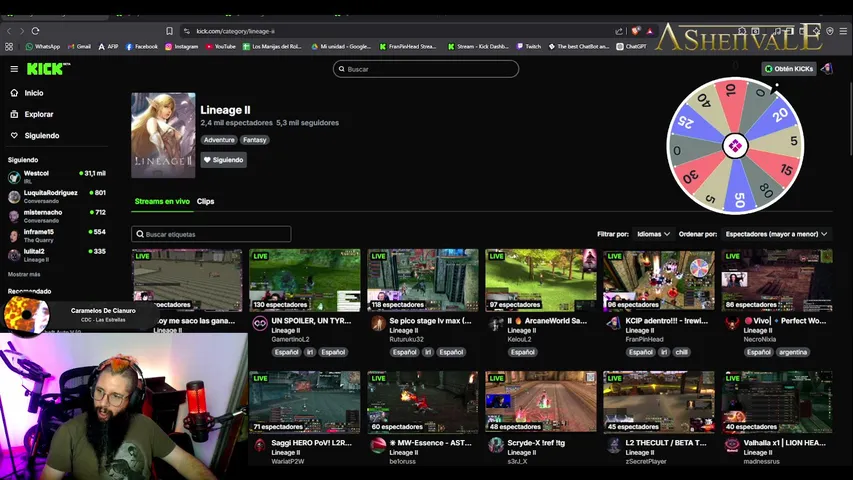Open the WhatsApp bookmark

coord(43,47)
